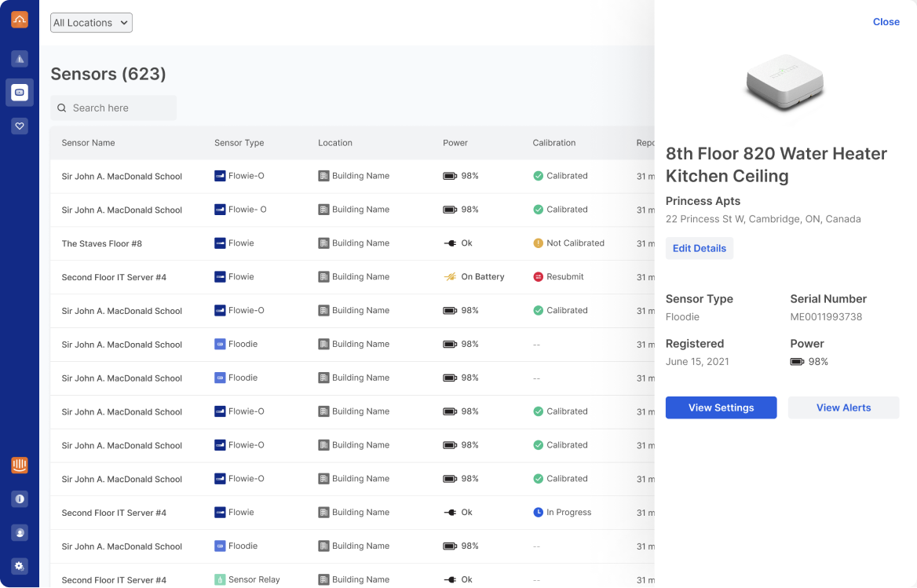The height and width of the screenshot is (588, 917).
Task: Click the orange home logo icon
Action: click(20, 20)
